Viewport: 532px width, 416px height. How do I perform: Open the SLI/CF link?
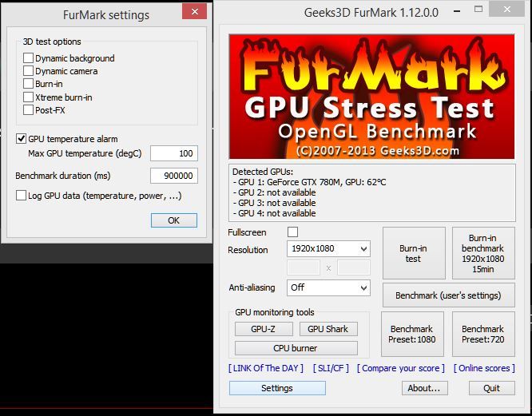331,368
